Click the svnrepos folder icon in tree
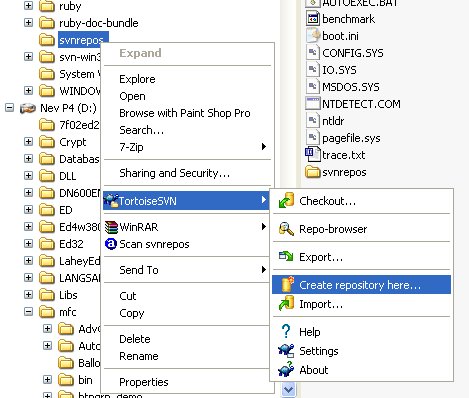This screenshot has width=469, height=398. 47,40
